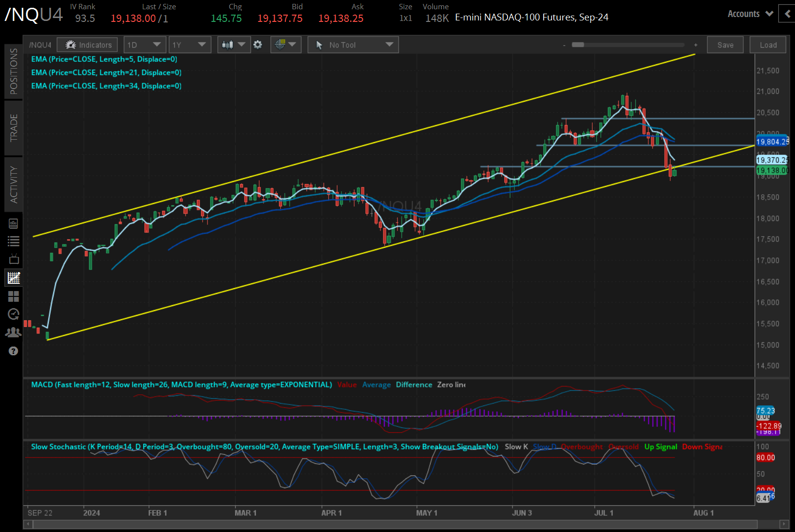Open the No Tool cursor dropdown
795x532 pixels.
(353, 44)
